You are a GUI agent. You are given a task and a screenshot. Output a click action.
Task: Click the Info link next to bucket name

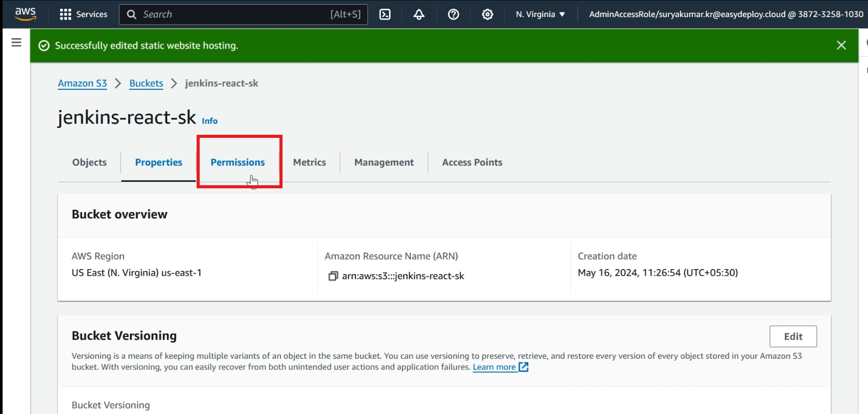(x=210, y=121)
